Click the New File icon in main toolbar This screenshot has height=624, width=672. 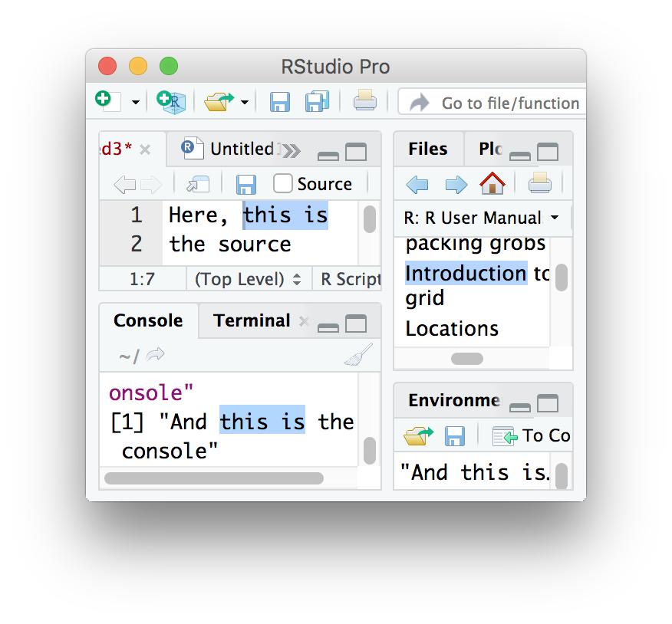tap(107, 101)
